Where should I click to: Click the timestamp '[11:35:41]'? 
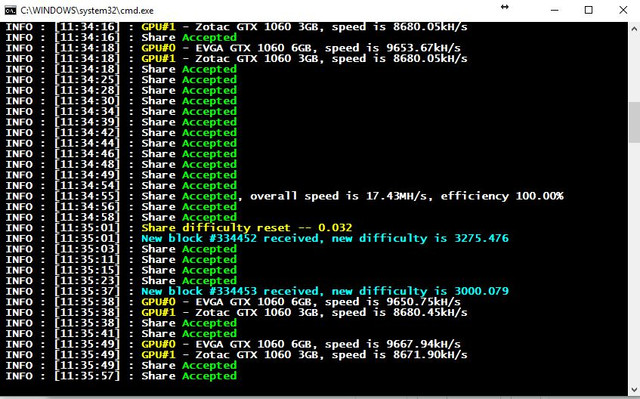87,334
